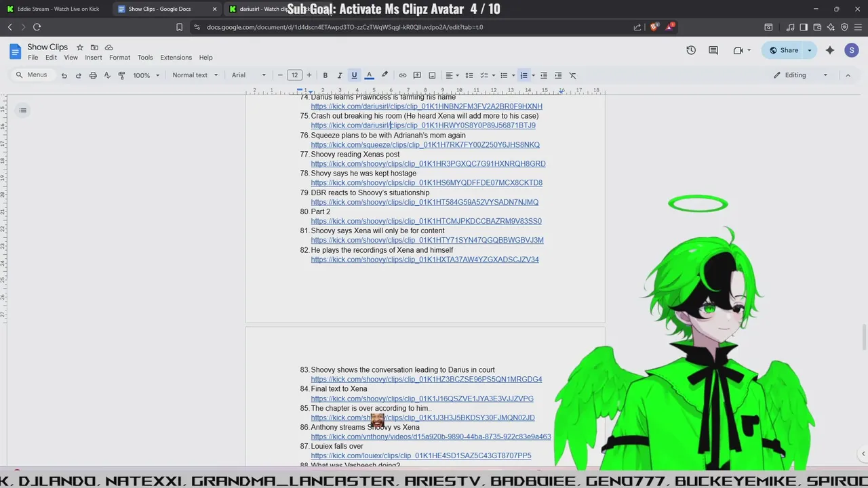Open the Editing mode dropdown
The height and width of the screenshot is (488, 868).
(801, 75)
